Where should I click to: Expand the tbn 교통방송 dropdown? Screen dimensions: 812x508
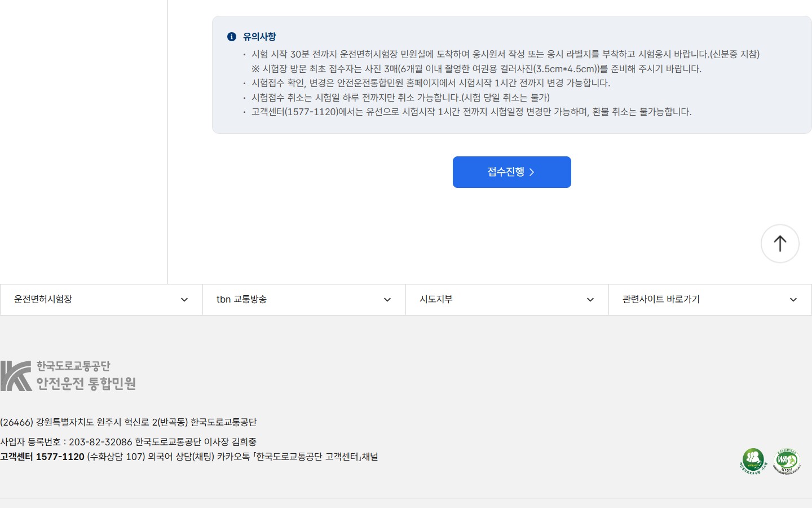304,300
